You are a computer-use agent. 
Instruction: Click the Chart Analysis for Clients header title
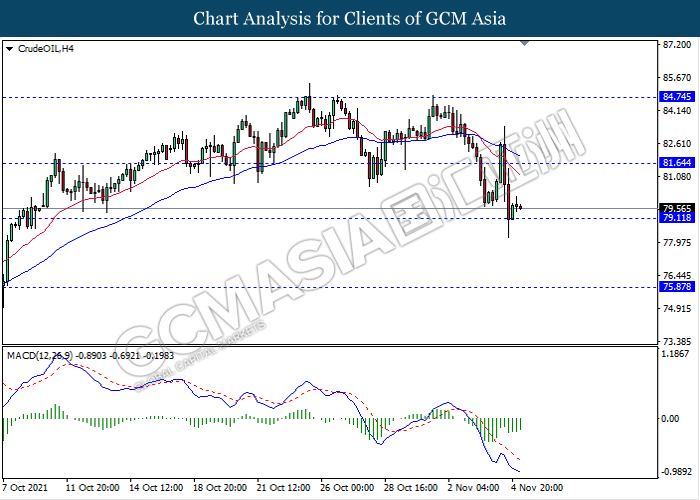pyautogui.click(x=350, y=19)
